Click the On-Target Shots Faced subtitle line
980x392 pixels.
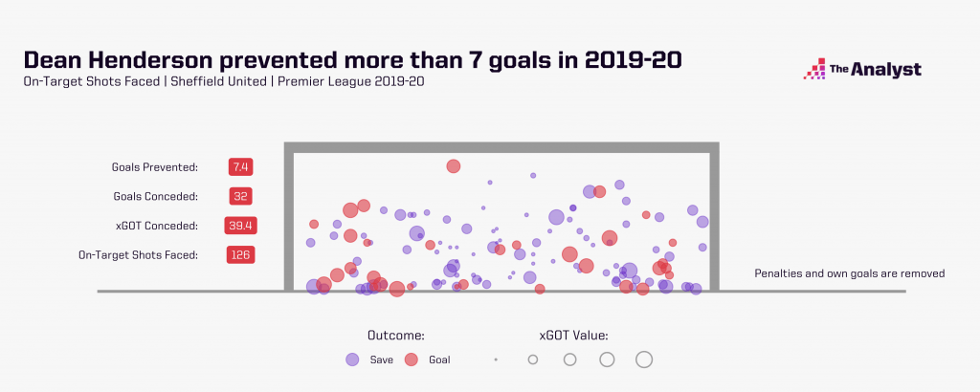coord(224,81)
